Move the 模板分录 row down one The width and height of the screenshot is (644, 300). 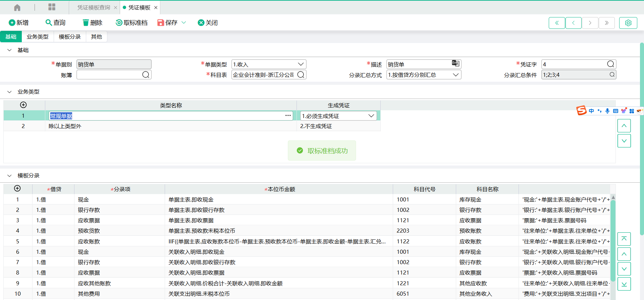click(624, 269)
